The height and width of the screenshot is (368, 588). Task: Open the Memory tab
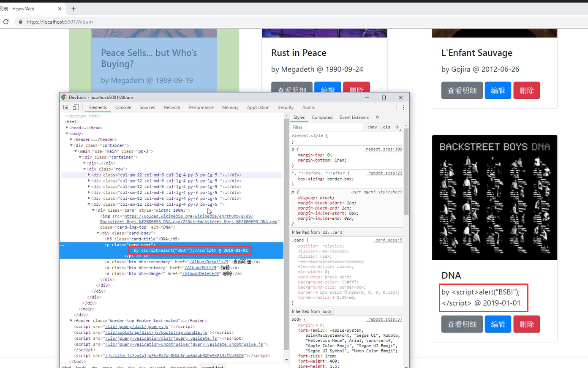click(x=230, y=107)
